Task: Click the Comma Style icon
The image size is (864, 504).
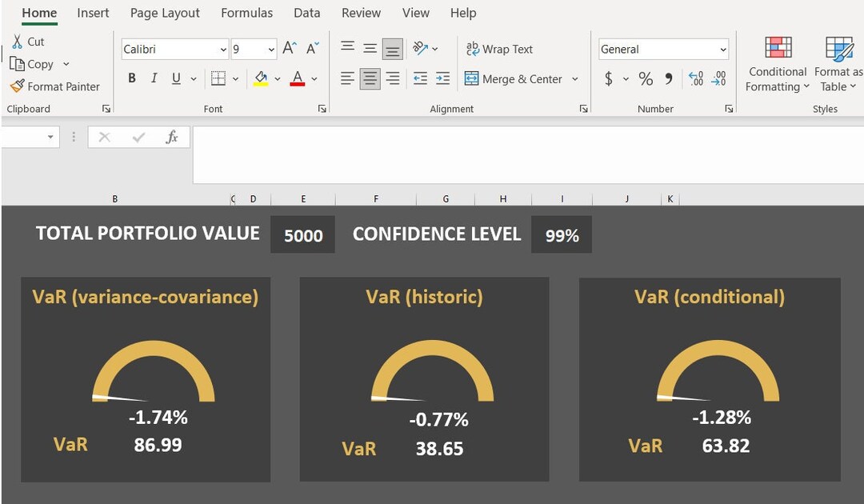Action: click(669, 78)
